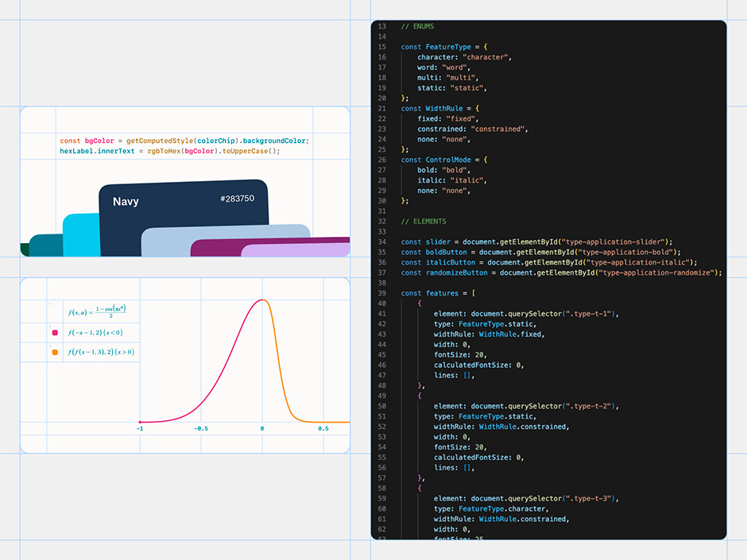747x560 pixels.
Task: Click the '0' axis label under the peak
Action: coord(262,429)
